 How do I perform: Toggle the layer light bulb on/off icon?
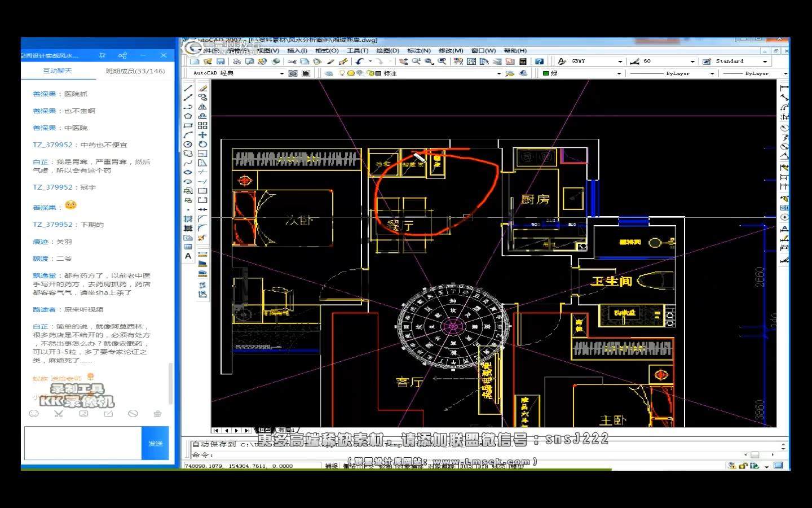[x=342, y=73]
